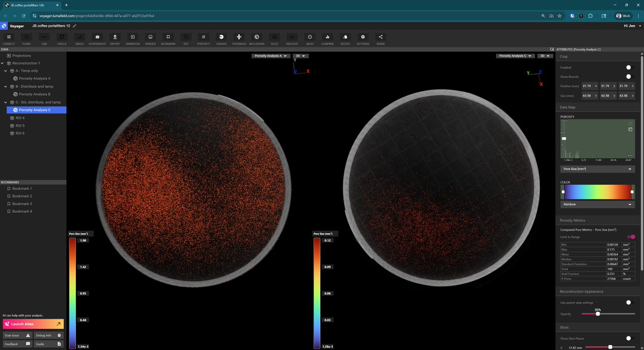The height and width of the screenshot is (350, 644).
Task: Launch Atlas for analysis help
Action: pyautogui.click(x=32, y=324)
